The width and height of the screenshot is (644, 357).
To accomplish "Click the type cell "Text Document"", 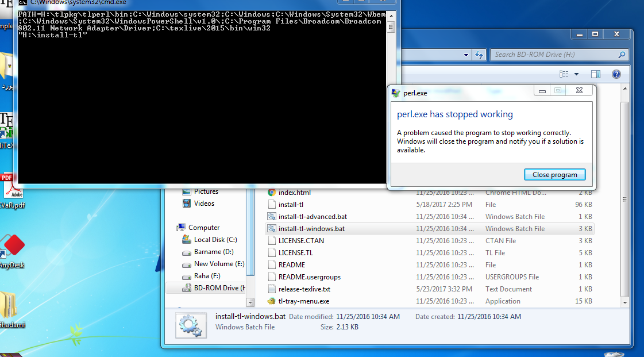I will (508, 289).
